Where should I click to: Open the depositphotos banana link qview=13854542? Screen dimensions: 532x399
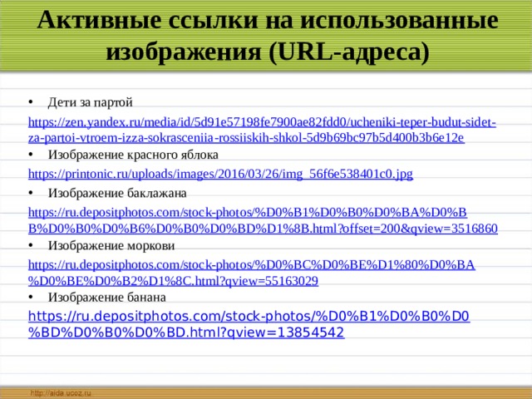(x=249, y=324)
